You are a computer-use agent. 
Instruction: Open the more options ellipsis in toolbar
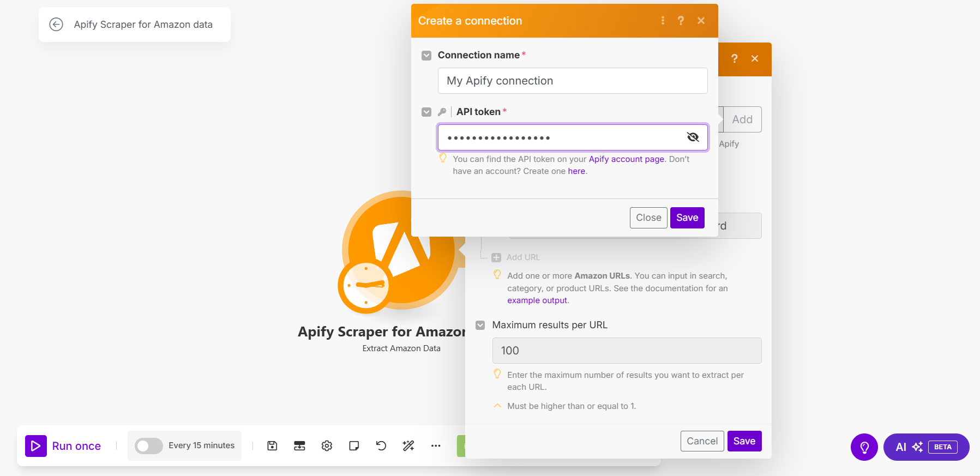436,446
